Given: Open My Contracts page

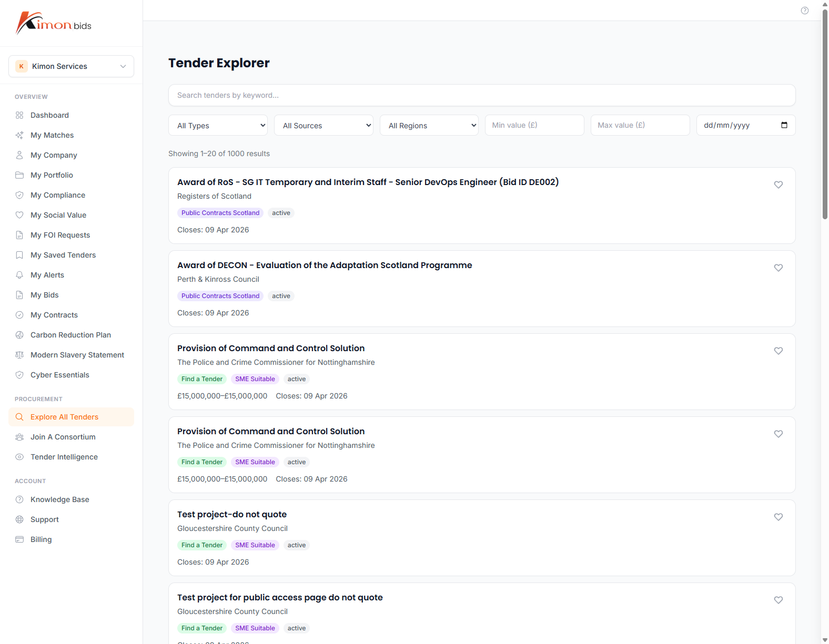Looking at the screenshot, I should point(72,315).
